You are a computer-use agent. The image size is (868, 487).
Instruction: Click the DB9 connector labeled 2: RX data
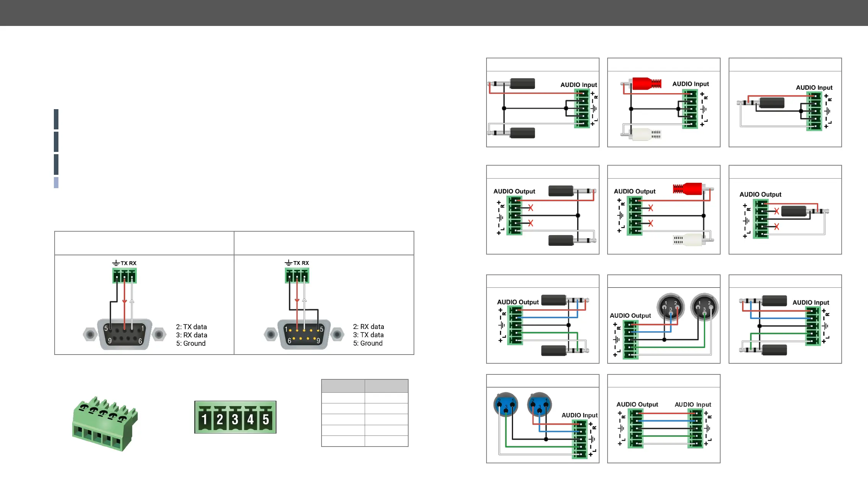click(304, 334)
